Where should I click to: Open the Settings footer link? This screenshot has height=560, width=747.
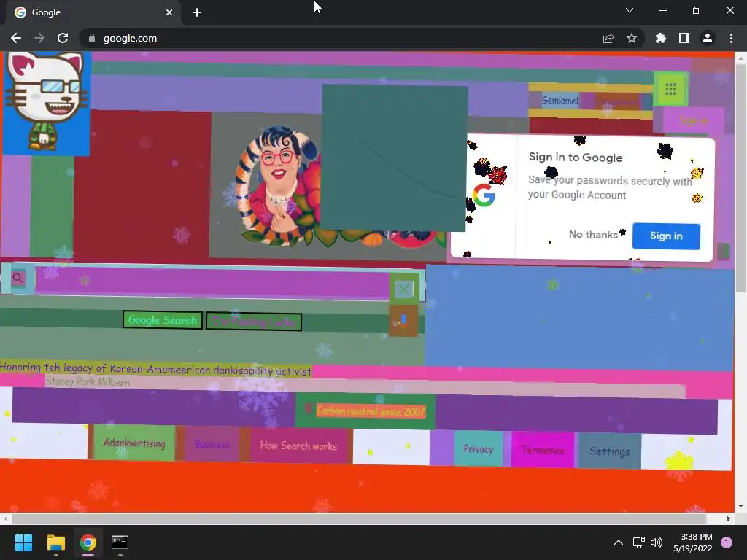point(609,451)
